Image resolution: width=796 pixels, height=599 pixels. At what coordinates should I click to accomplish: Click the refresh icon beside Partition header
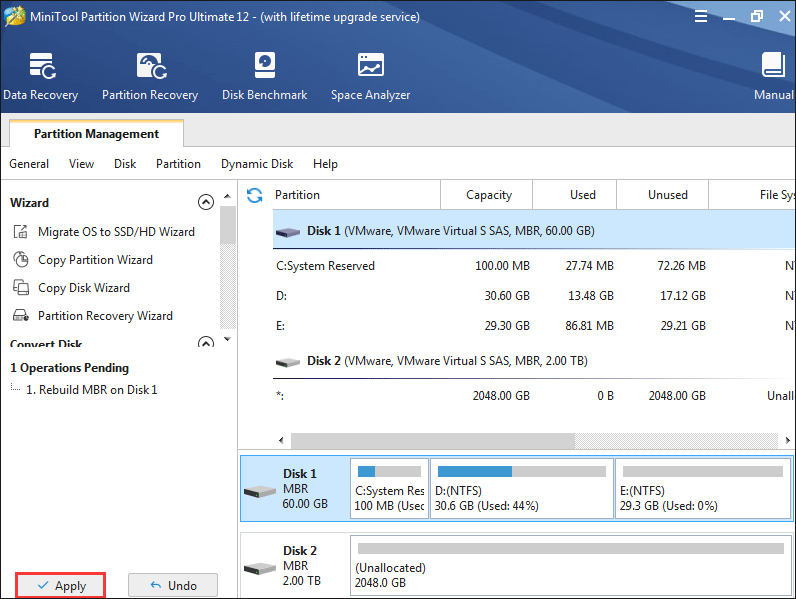click(x=254, y=195)
